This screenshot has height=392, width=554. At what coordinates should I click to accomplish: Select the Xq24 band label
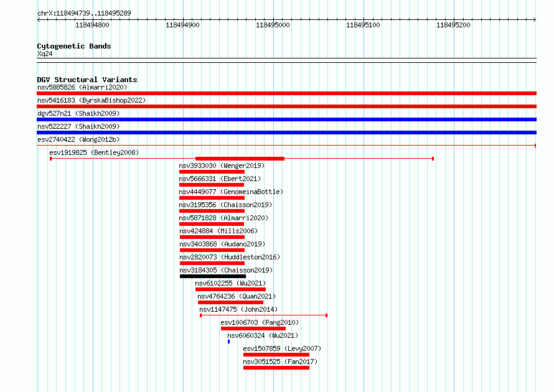[x=45, y=54]
